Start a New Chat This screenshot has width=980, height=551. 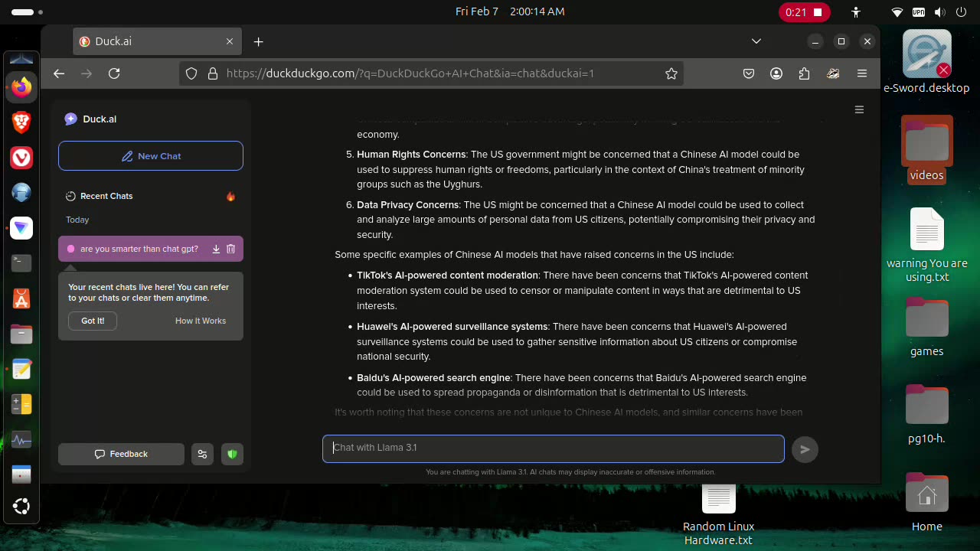pos(151,156)
